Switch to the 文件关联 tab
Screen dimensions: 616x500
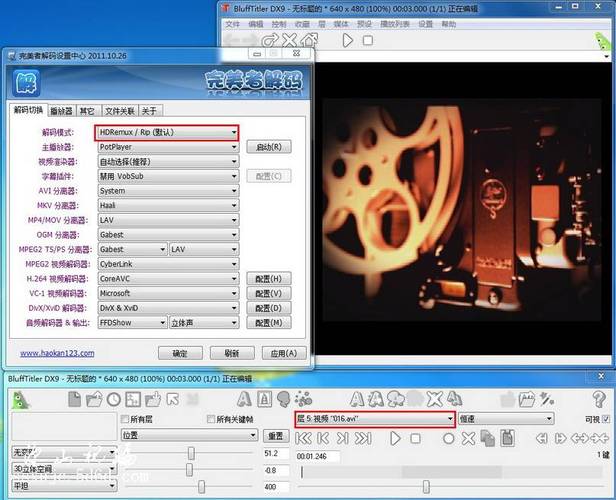(119, 111)
